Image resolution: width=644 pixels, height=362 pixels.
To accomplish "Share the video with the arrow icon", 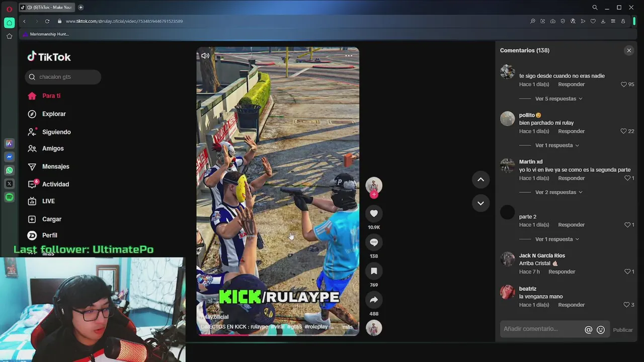I will [374, 300].
